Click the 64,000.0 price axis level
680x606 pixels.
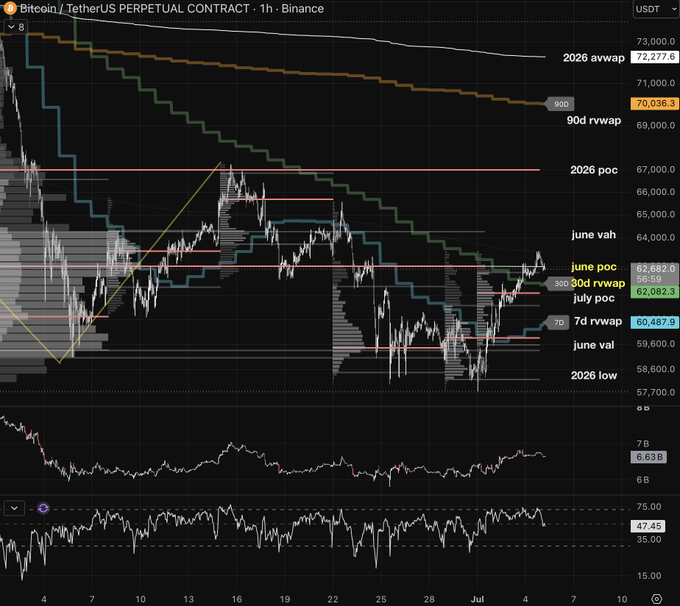(655, 238)
